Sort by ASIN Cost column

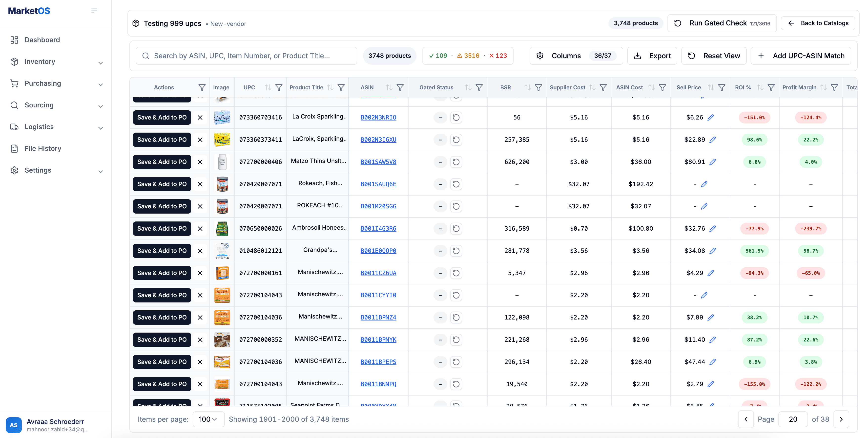652,88
